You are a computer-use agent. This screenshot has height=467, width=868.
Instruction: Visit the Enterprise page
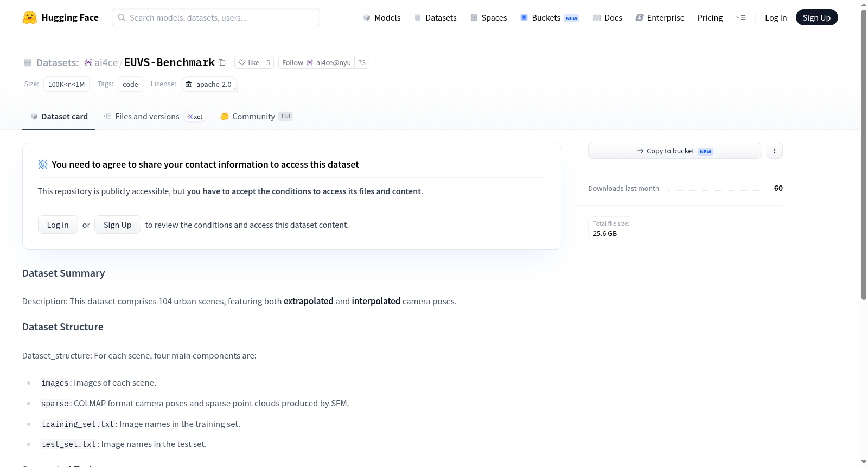pyautogui.click(x=660, y=17)
